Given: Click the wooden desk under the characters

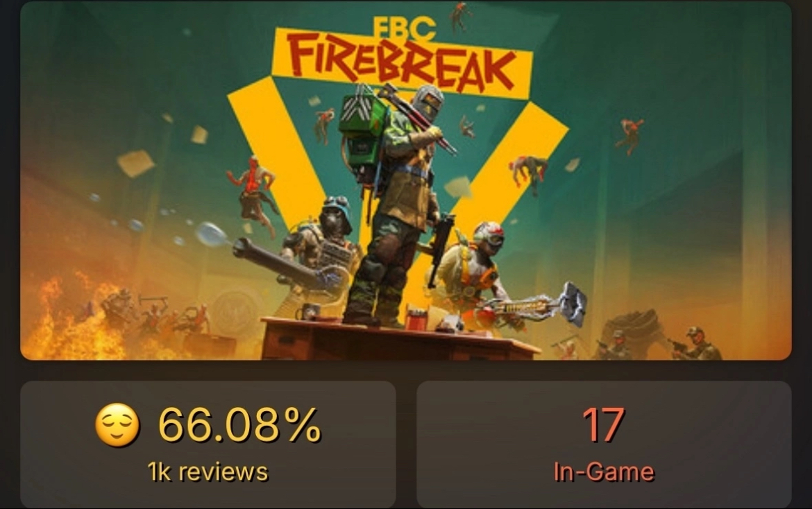Looking at the screenshot, I should [x=399, y=340].
